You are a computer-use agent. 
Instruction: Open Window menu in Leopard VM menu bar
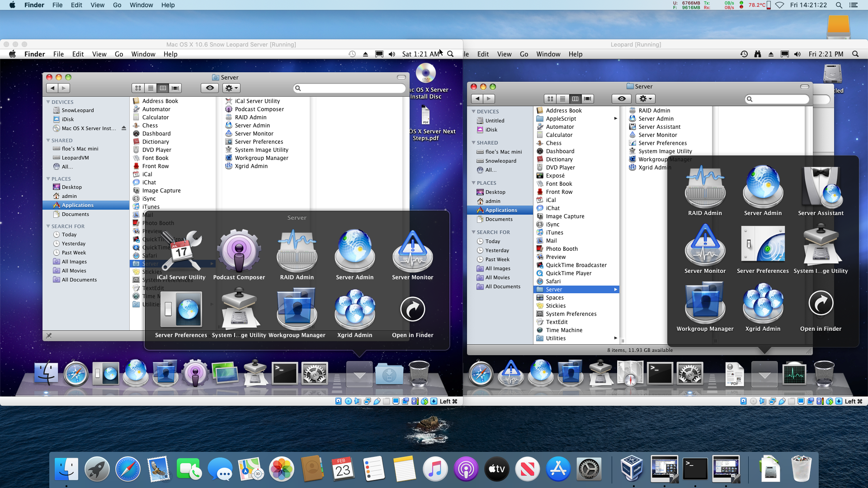(x=548, y=54)
